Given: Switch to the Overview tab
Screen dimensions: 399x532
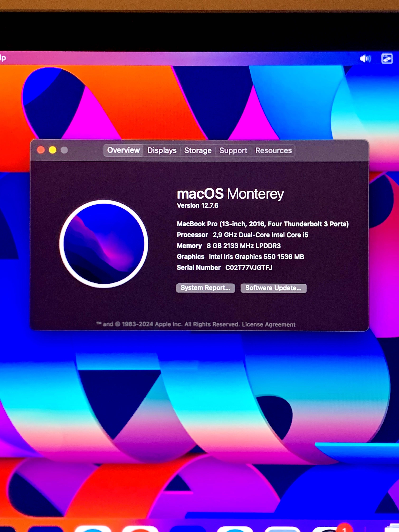Looking at the screenshot, I should point(123,150).
